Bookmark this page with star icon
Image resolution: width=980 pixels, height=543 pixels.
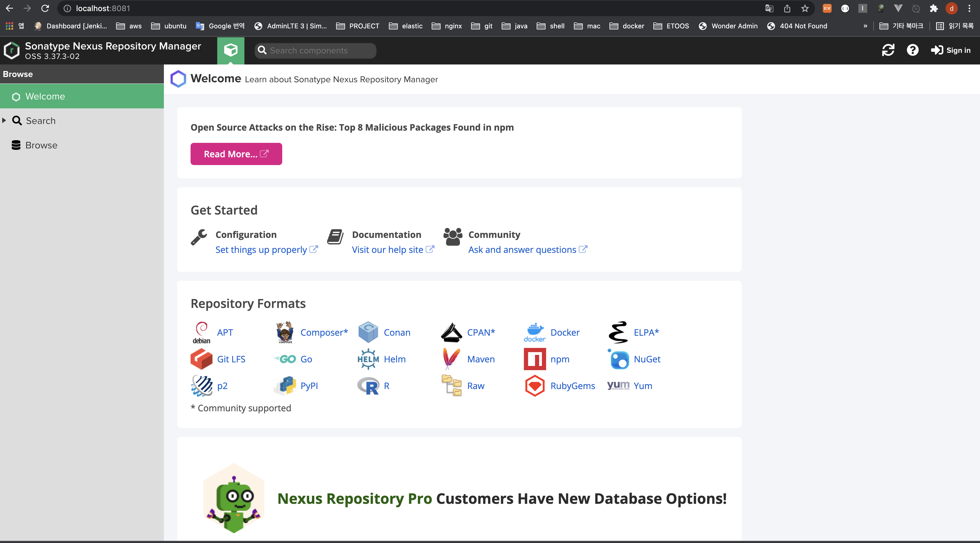click(x=805, y=8)
